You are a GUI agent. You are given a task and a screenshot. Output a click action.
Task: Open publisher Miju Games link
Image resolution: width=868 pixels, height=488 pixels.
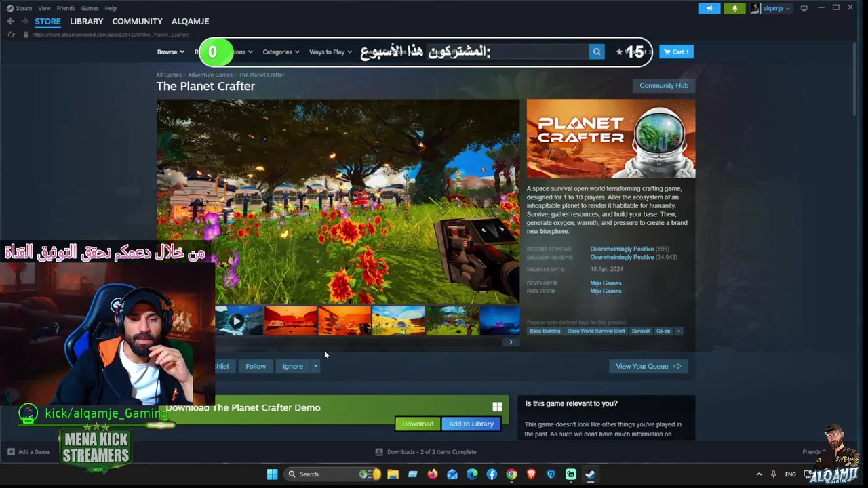tap(606, 291)
